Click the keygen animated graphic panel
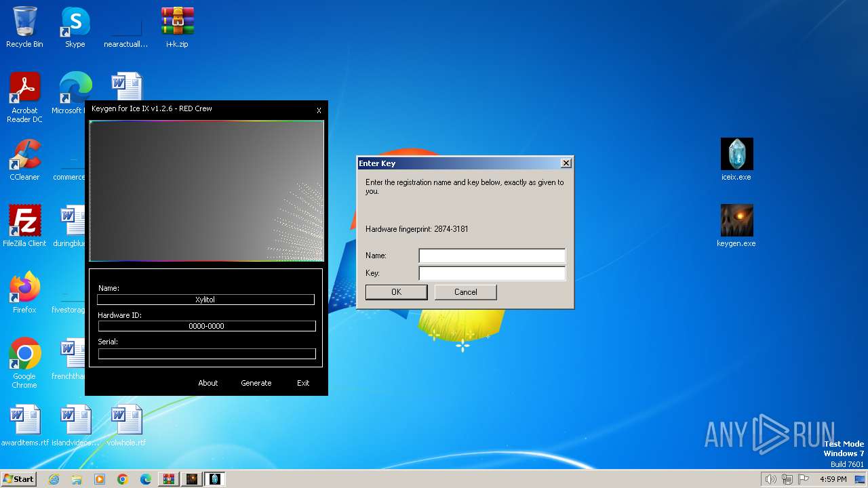 [207, 191]
